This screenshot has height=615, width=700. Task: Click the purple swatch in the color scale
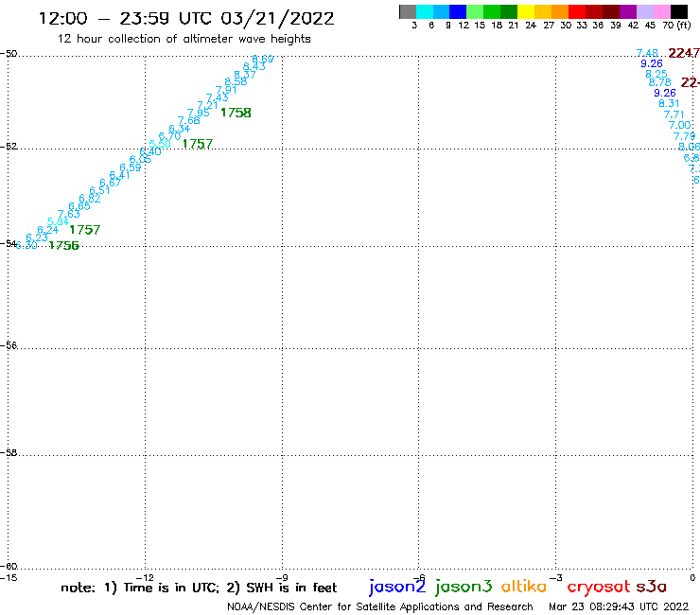tap(628, 12)
